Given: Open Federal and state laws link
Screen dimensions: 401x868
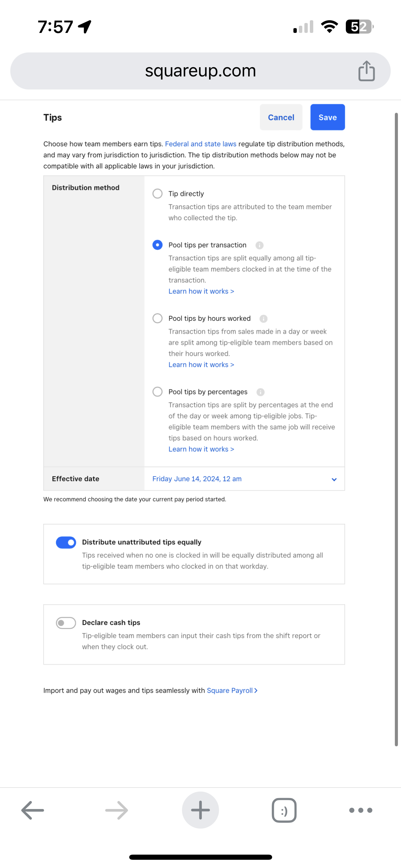Looking at the screenshot, I should pyautogui.click(x=201, y=144).
